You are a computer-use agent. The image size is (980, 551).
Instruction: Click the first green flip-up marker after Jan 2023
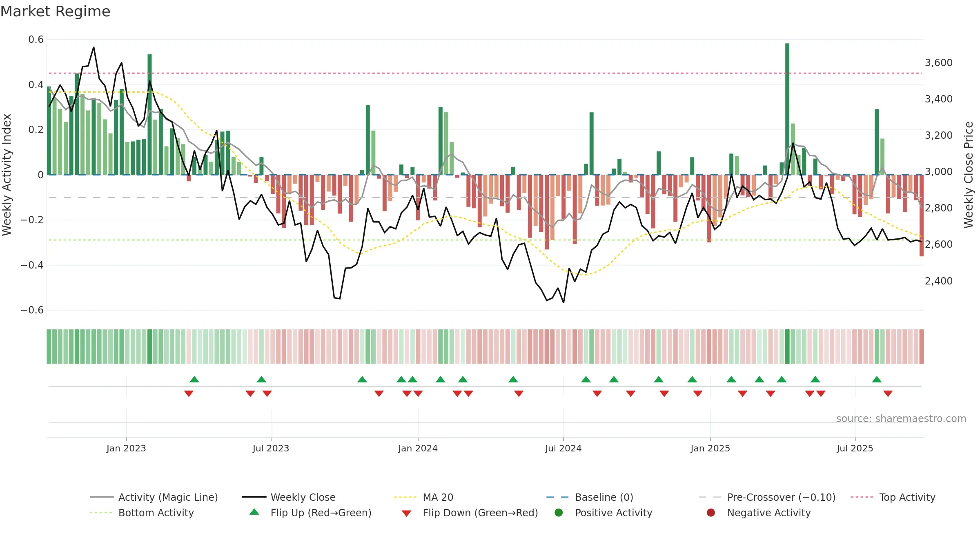(x=194, y=379)
